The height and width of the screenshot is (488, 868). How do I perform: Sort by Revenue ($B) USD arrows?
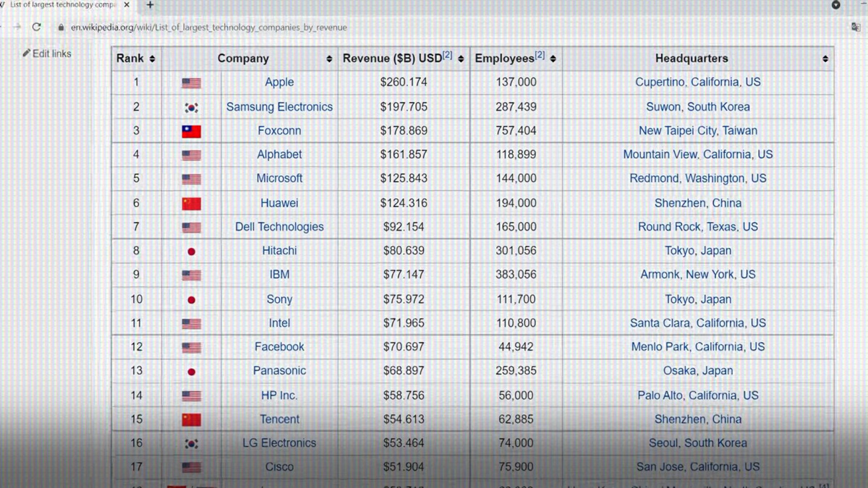pos(461,59)
